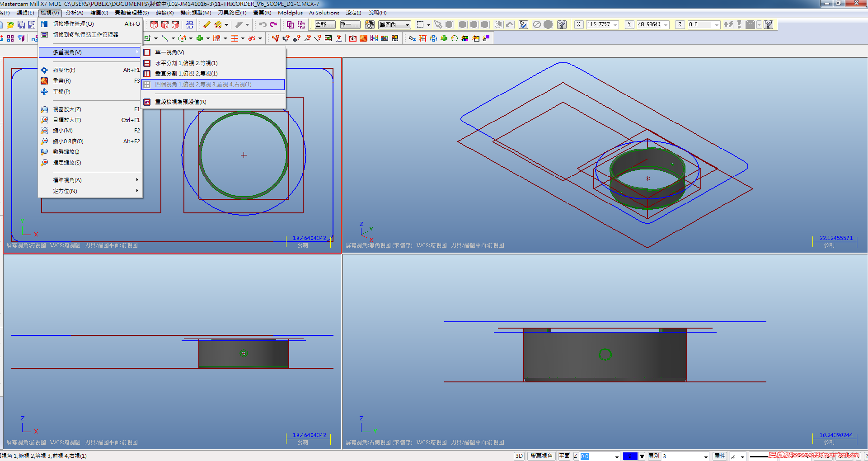This screenshot has width=868, height=461.
Task: Select the 四個視角 four-viewport option
Action: (213, 85)
